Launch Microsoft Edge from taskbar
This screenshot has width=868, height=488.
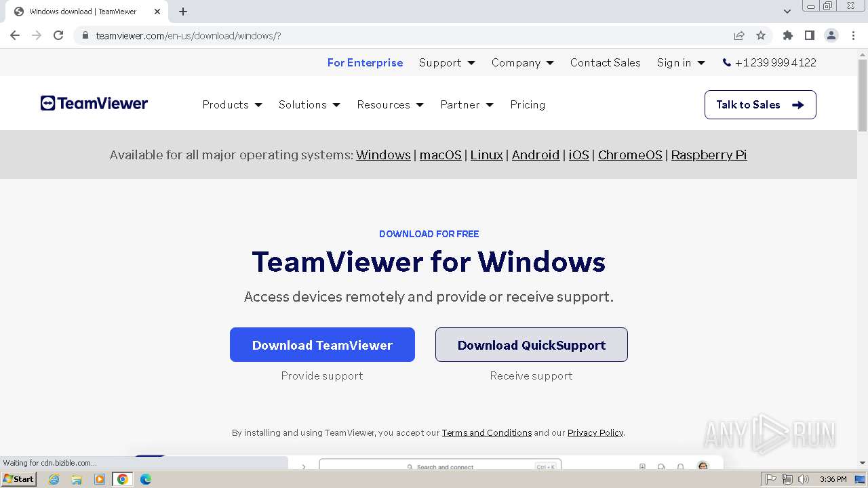point(146,479)
